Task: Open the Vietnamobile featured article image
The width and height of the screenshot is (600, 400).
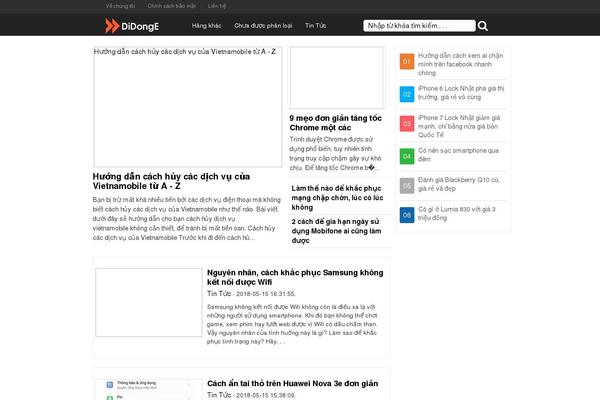Action: pos(188,107)
